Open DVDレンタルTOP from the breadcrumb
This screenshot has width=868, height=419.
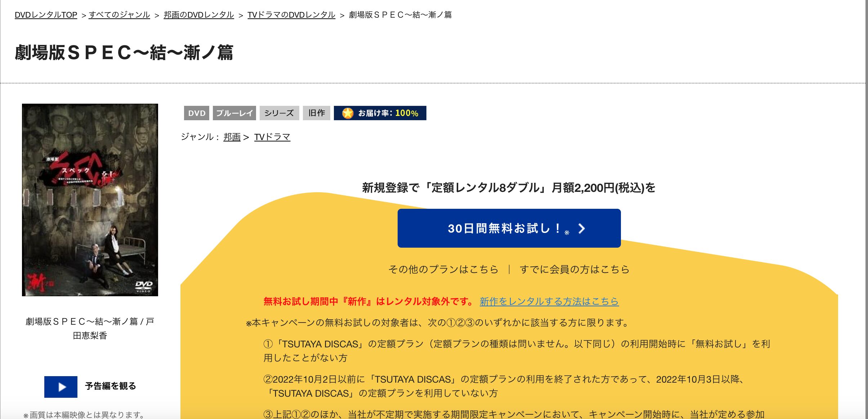[45, 15]
